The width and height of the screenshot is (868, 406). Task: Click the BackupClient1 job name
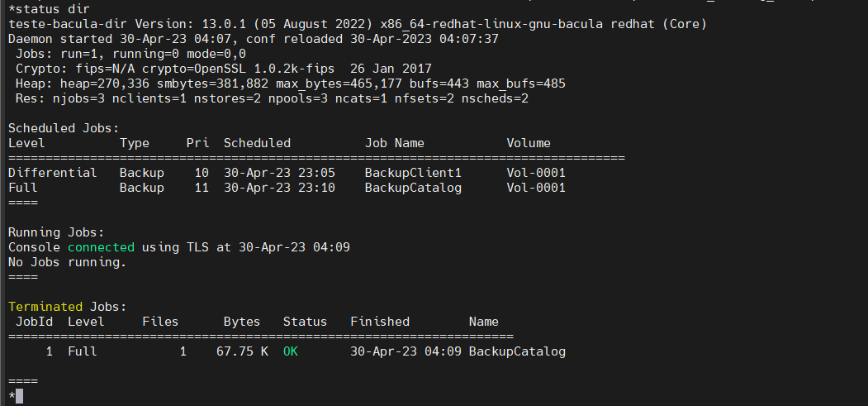point(413,173)
